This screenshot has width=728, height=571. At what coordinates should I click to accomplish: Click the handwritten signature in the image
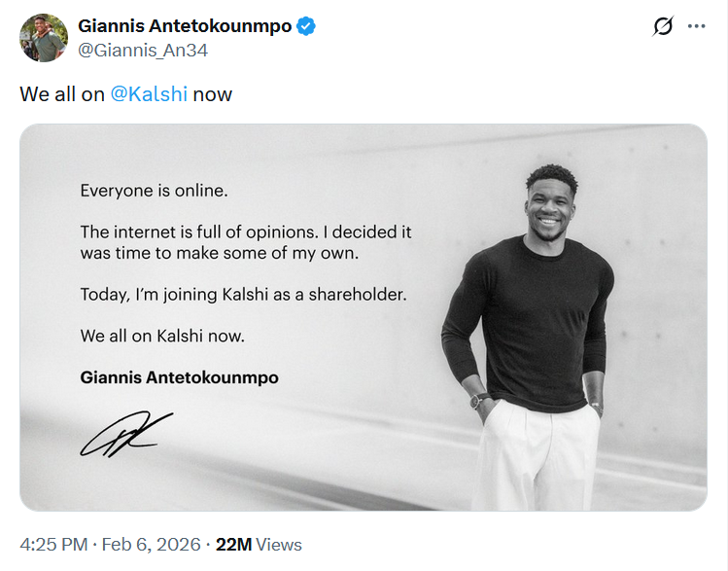click(x=125, y=434)
